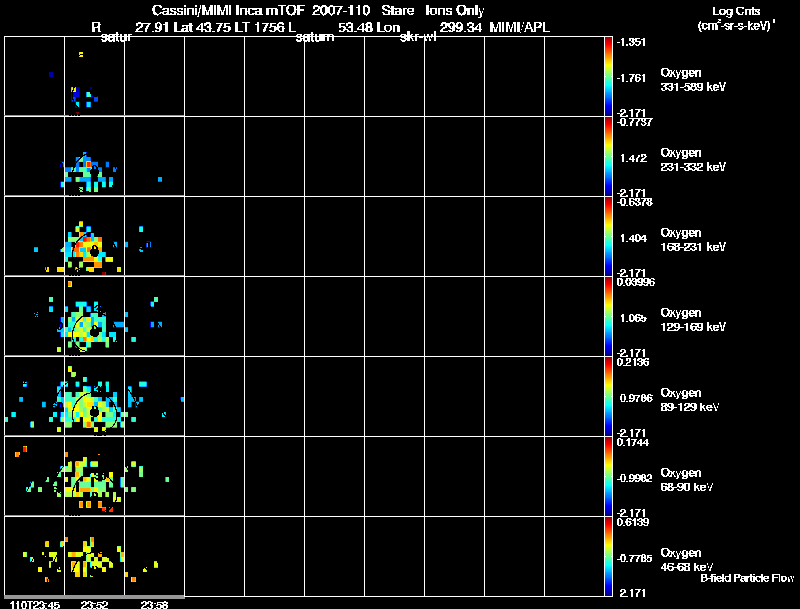Click the 110T23:45 image in Oxygen 46-68 keV row
Screen dimensions: 800x609
[34, 556]
